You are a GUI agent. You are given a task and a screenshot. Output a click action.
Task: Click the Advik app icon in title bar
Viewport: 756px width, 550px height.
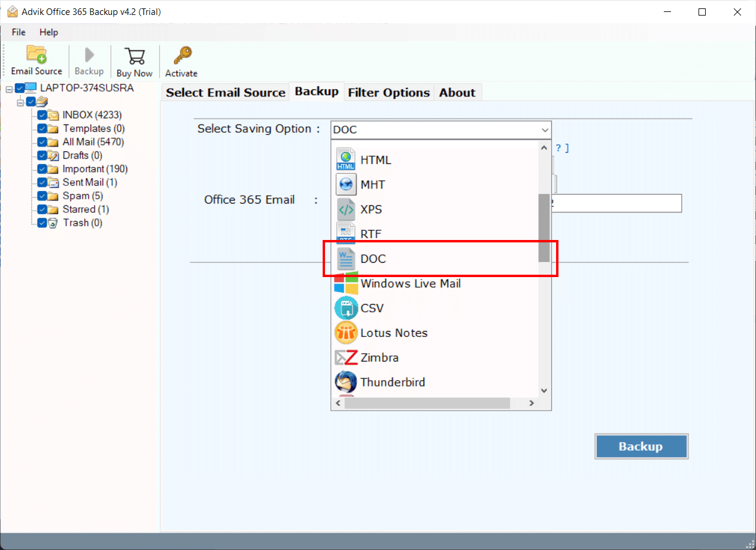click(x=12, y=12)
